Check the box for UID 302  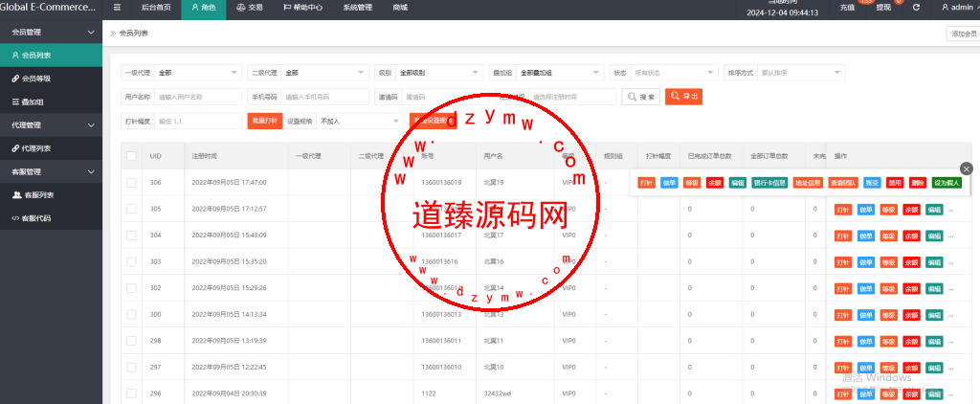click(131, 288)
